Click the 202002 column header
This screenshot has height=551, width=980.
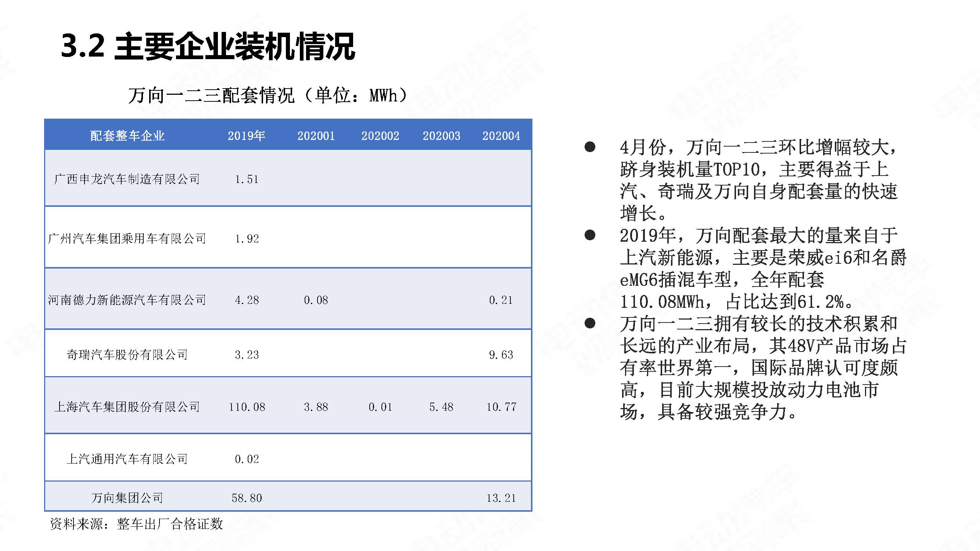tap(380, 136)
